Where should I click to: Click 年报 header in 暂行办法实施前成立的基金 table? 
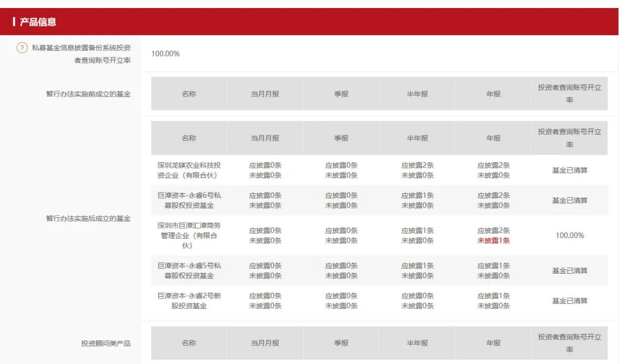(x=493, y=94)
